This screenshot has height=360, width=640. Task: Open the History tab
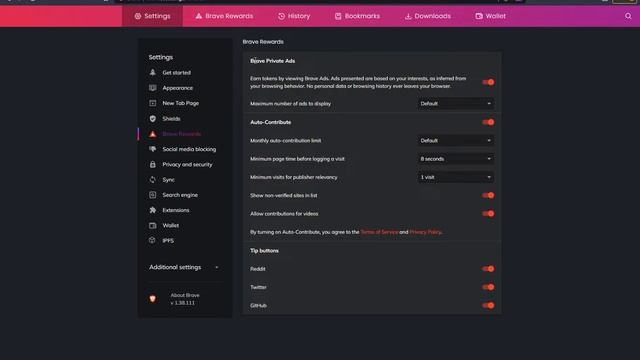(x=294, y=16)
